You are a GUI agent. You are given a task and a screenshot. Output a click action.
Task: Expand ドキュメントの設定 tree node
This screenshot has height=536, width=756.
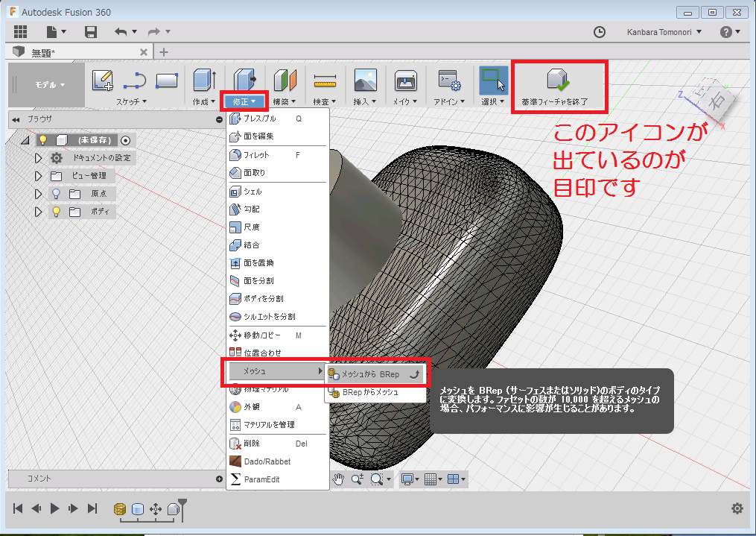pos(38,158)
